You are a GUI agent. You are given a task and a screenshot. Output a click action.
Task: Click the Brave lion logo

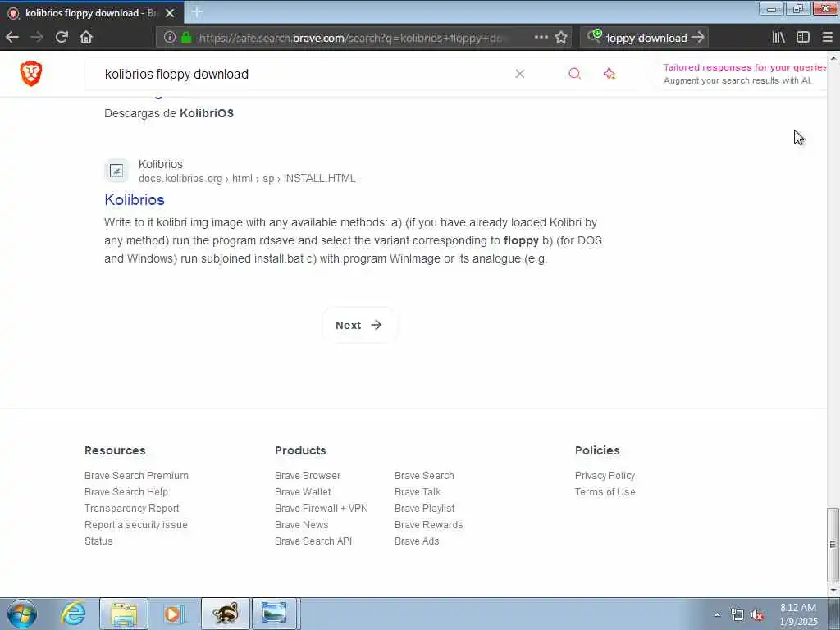31,73
